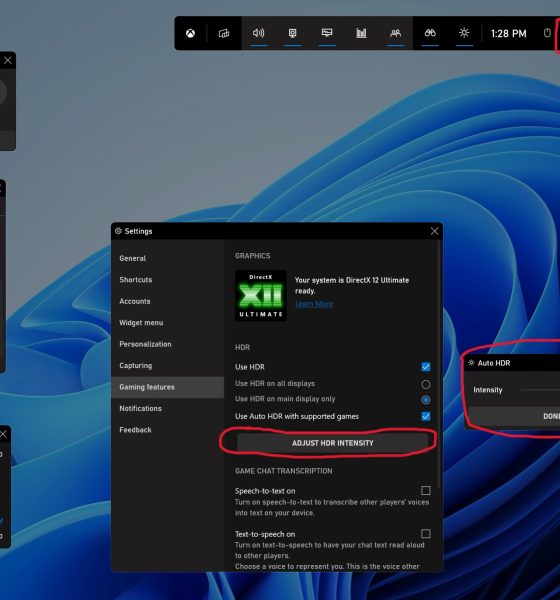Viewport: 560px width, 600px height.
Task: Open the Shortcuts settings section
Action: [168, 280]
